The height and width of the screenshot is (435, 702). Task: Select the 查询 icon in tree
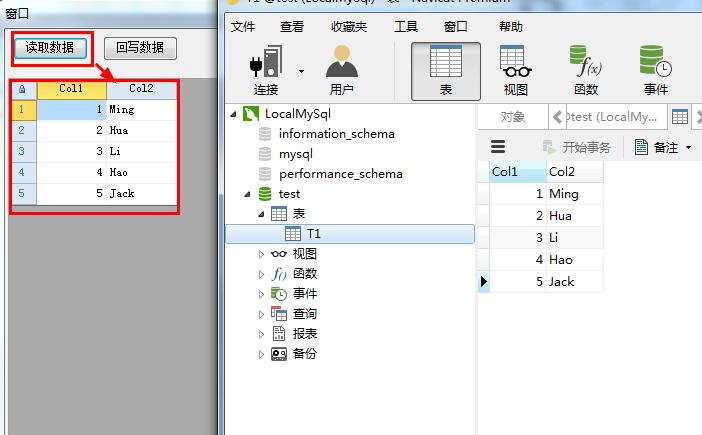(x=279, y=314)
